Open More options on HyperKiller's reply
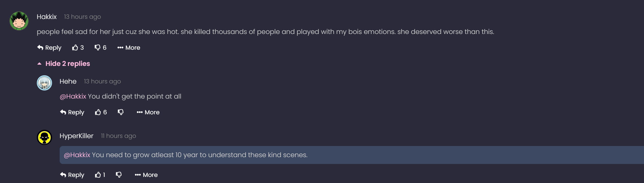 click(146, 175)
